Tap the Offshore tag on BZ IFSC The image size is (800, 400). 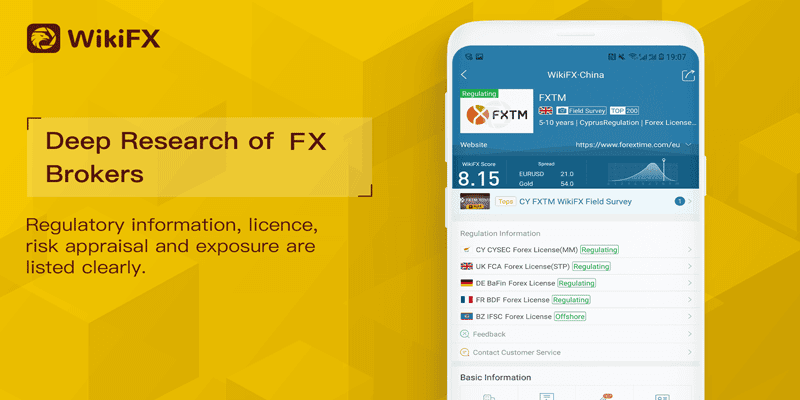(570, 316)
